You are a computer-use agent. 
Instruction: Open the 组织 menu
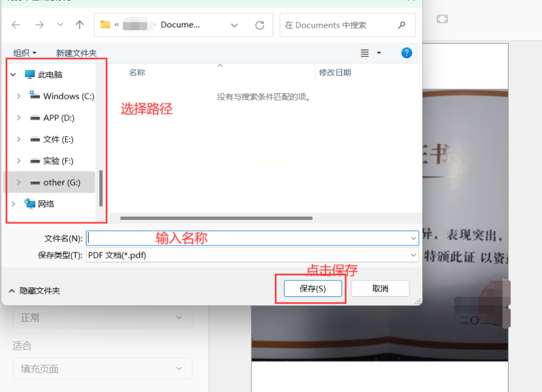click(25, 53)
